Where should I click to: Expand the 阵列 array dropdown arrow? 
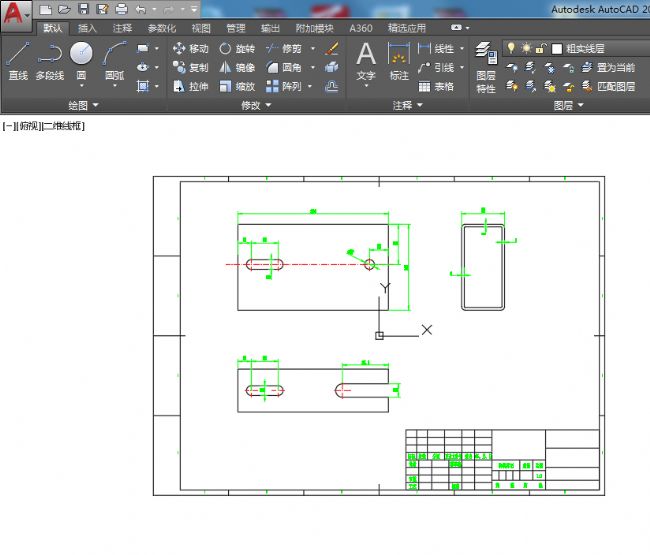pos(310,86)
